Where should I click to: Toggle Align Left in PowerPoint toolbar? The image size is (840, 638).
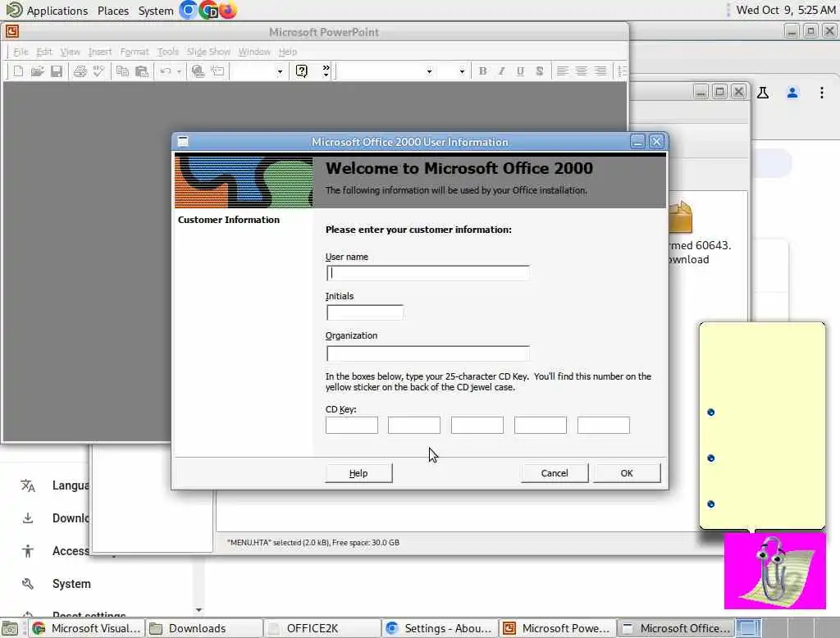pos(563,71)
